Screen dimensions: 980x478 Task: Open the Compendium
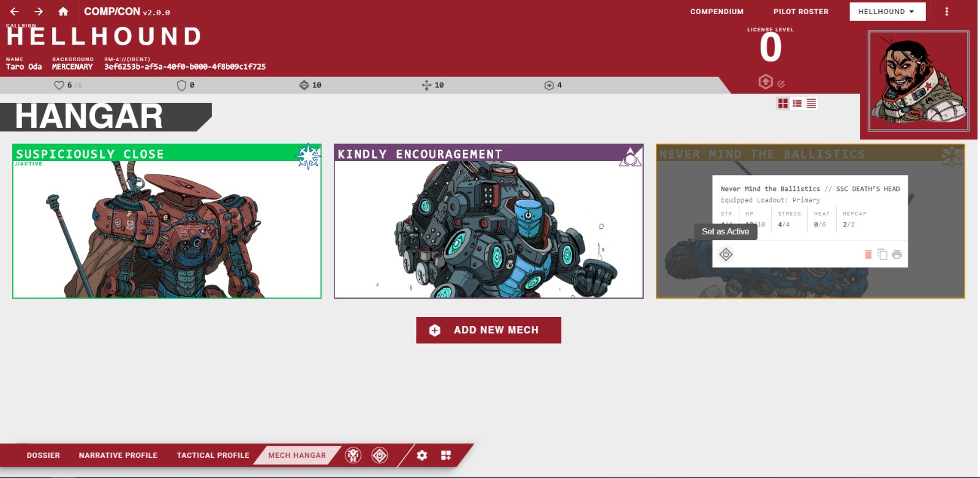tap(717, 12)
